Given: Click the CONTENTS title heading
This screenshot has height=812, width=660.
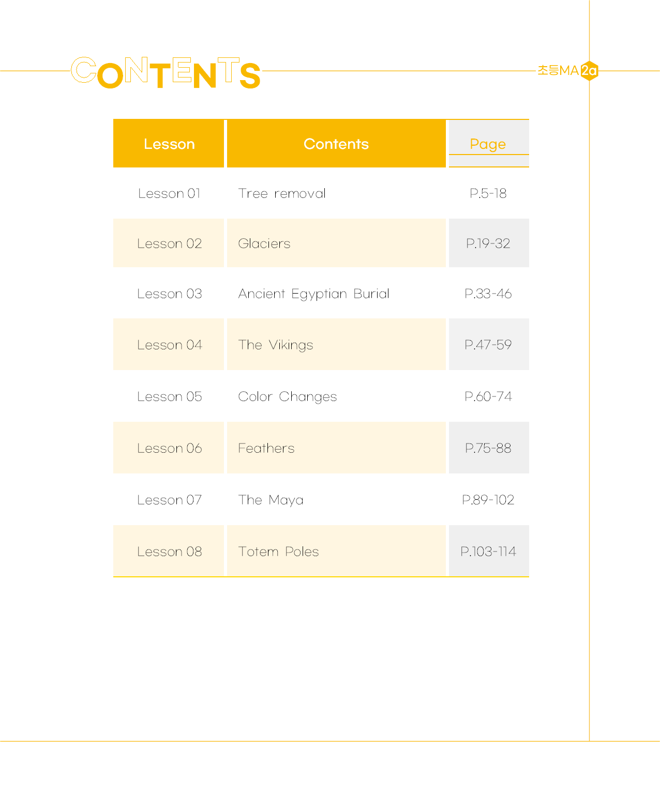Looking at the screenshot, I should pyautogui.click(x=166, y=73).
